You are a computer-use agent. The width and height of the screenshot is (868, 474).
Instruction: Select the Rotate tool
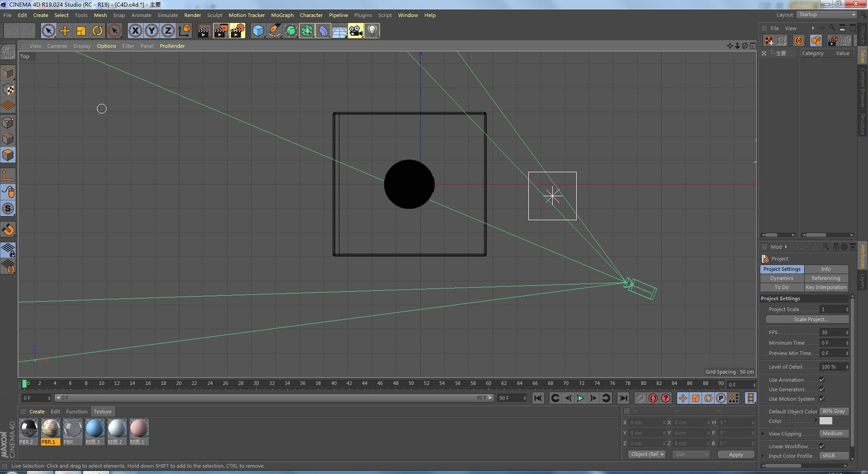click(x=97, y=31)
